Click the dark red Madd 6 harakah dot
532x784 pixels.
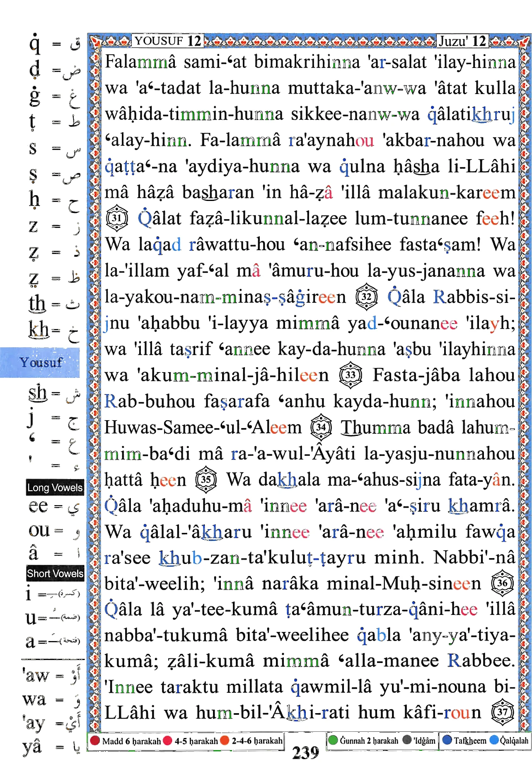pyautogui.click(x=95, y=740)
